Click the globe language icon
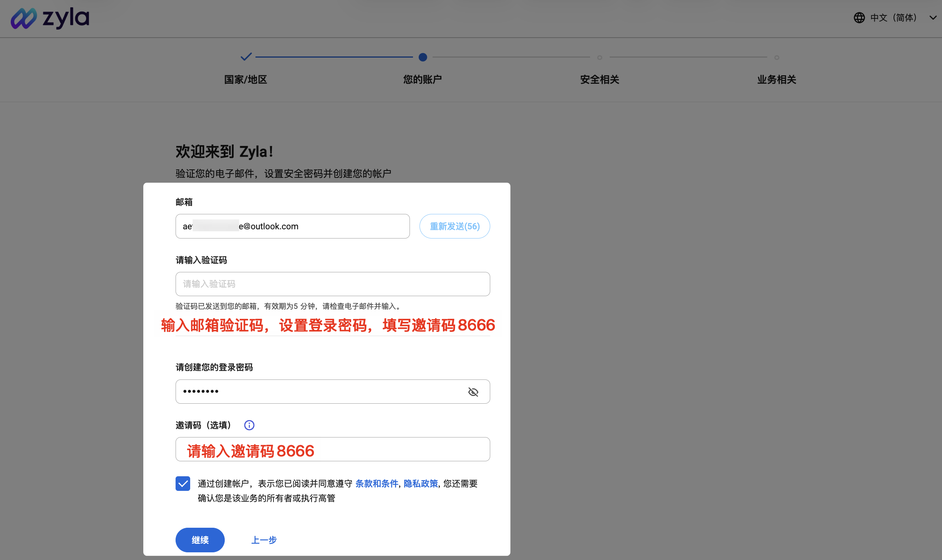Screen dimensions: 942x560 tap(859, 18)
